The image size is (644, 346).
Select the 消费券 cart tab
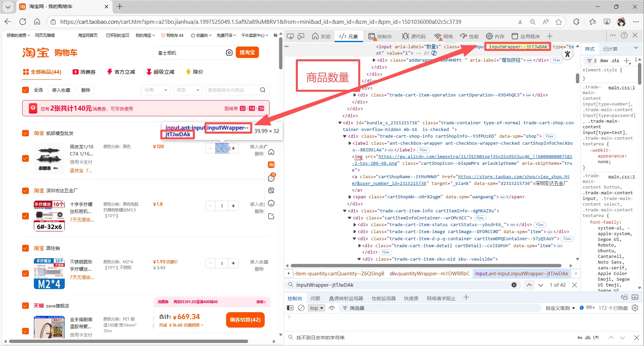[84, 72]
